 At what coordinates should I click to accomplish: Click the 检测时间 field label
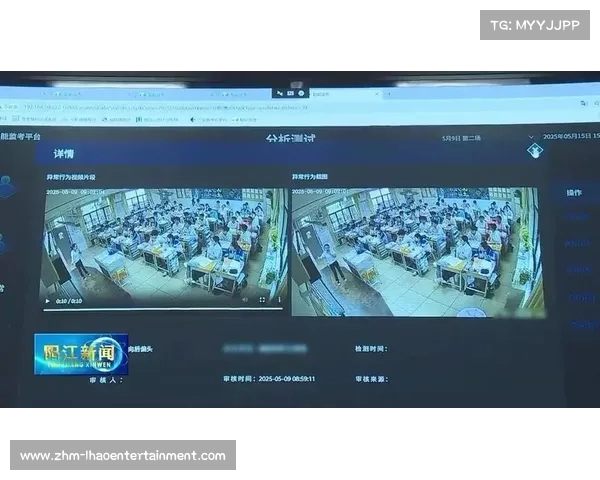tap(371, 349)
